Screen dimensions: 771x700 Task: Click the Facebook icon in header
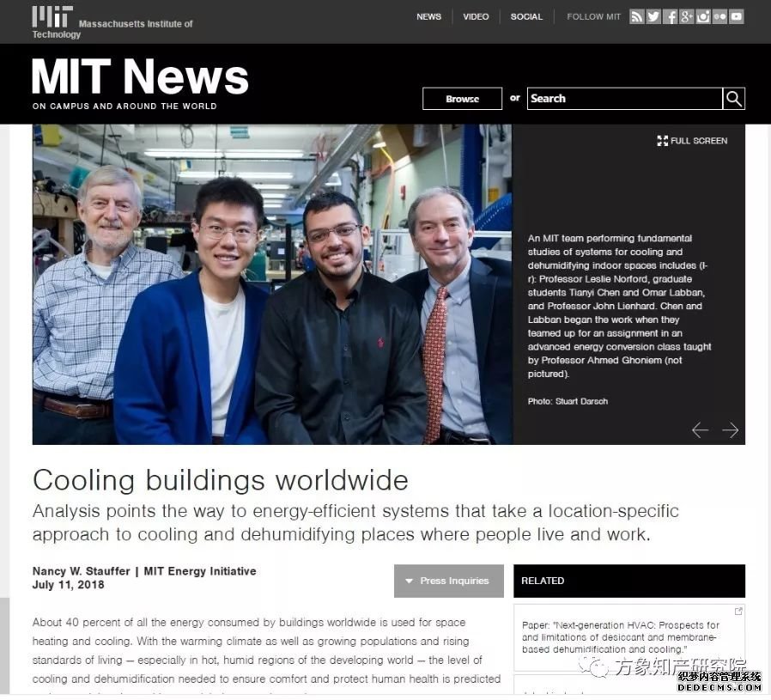(x=671, y=16)
